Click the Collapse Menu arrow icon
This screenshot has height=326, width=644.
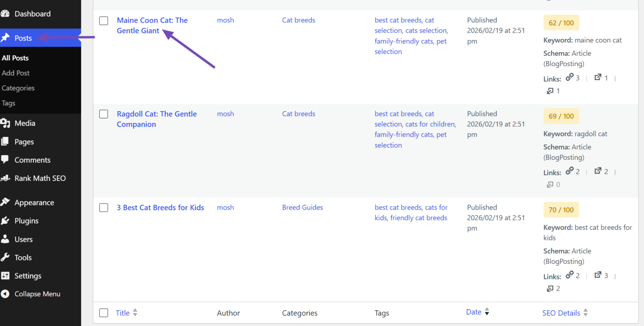point(5,294)
